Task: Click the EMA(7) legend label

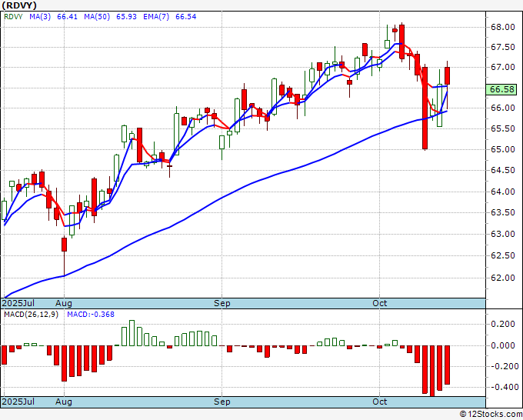Action: click(x=156, y=17)
